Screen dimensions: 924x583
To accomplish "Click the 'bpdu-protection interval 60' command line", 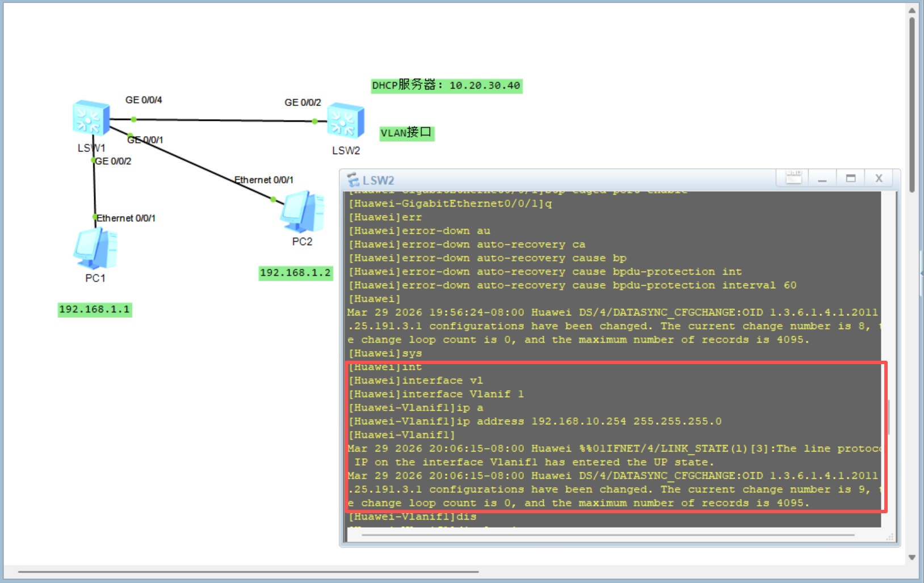I will click(573, 285).
